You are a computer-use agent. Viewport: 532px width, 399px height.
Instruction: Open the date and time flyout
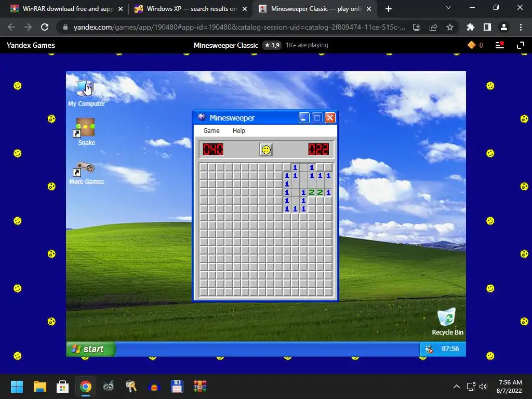(509, 387)
